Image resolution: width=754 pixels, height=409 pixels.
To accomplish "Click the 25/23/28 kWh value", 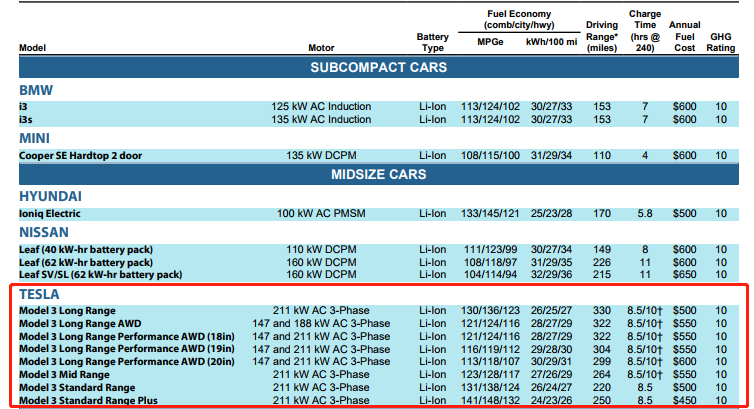I will (551, 213).
